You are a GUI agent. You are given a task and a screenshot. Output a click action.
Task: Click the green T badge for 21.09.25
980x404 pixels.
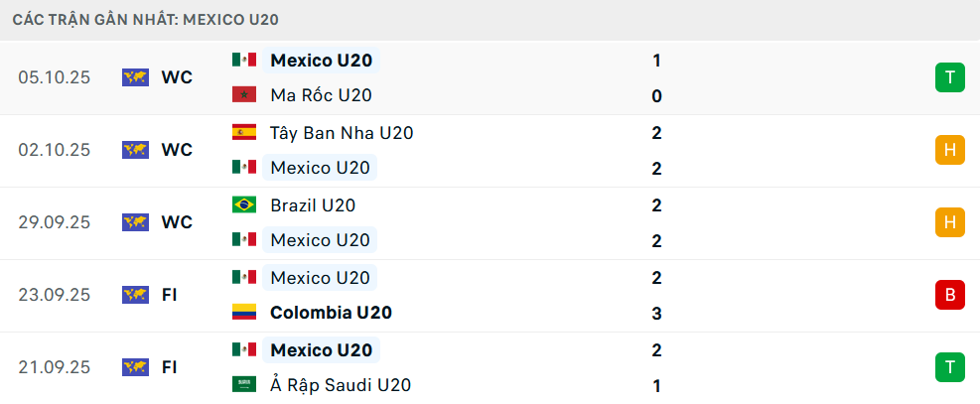pos(949,367)
